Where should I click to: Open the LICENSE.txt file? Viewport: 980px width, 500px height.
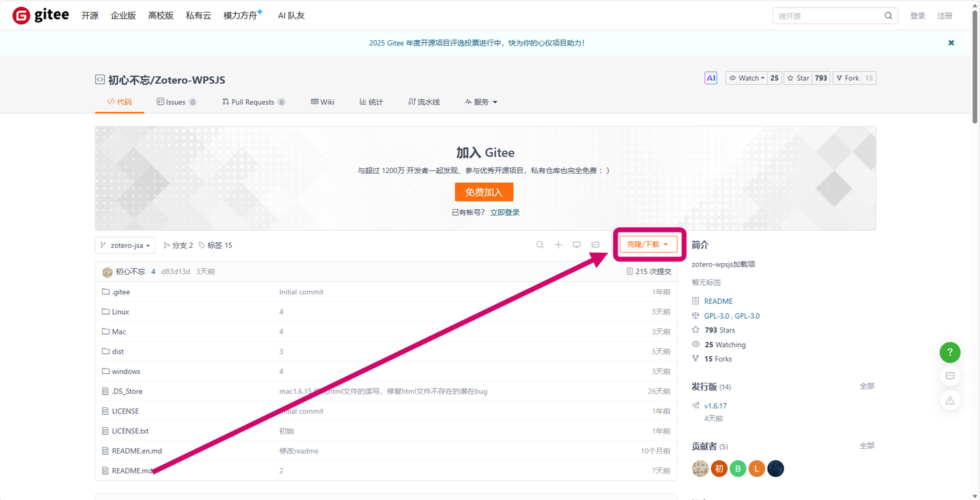click(130, 431)
